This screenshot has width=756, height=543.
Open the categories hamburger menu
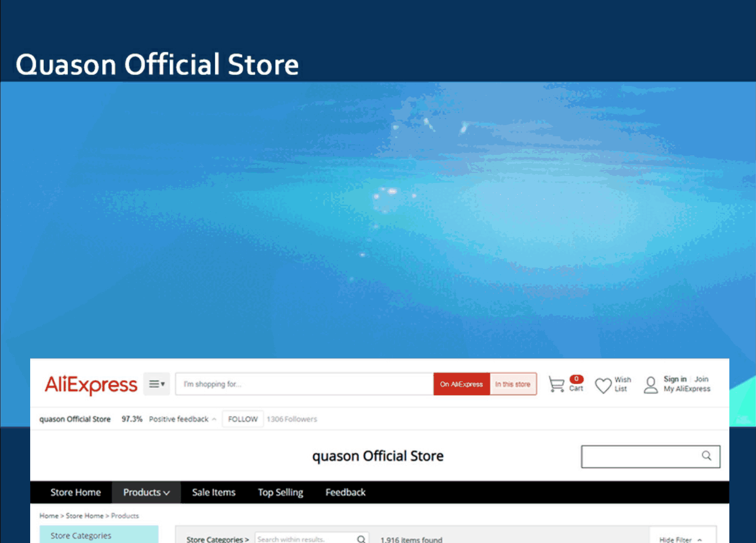pos(156,384)
